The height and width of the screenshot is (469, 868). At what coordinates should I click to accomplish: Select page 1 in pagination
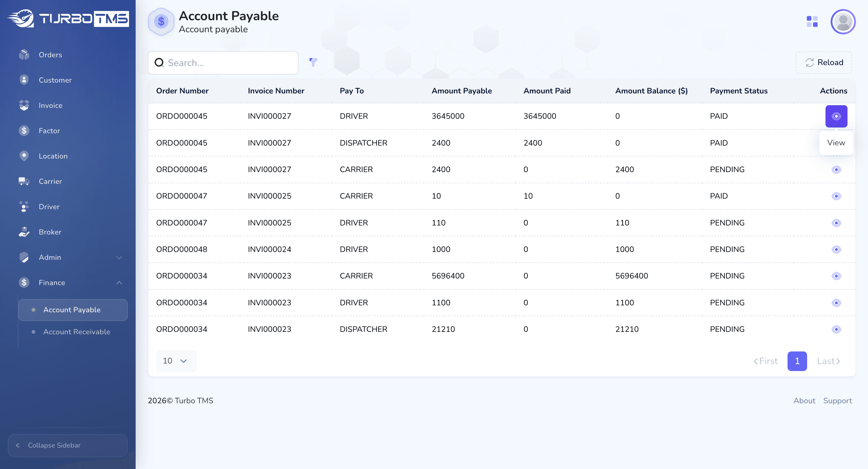point(797,361)
